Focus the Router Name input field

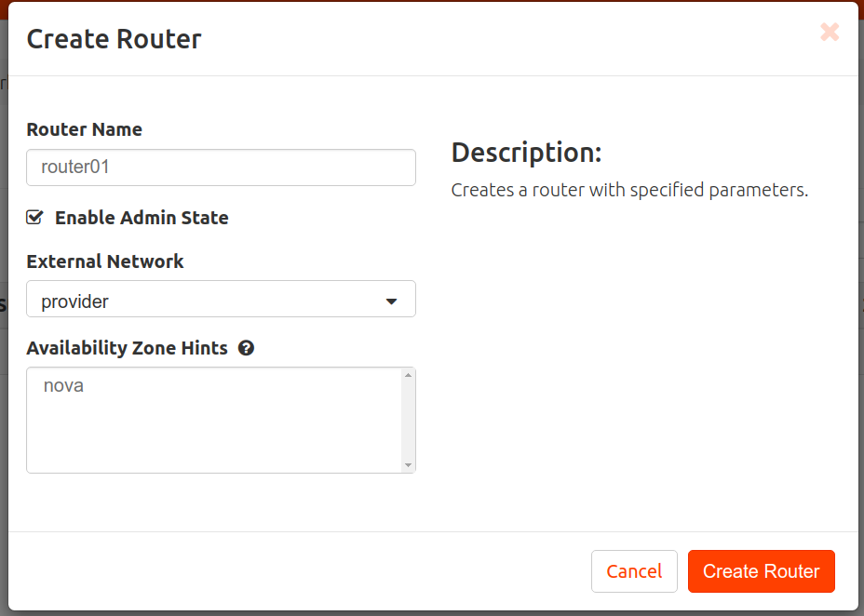pos(221,167)
